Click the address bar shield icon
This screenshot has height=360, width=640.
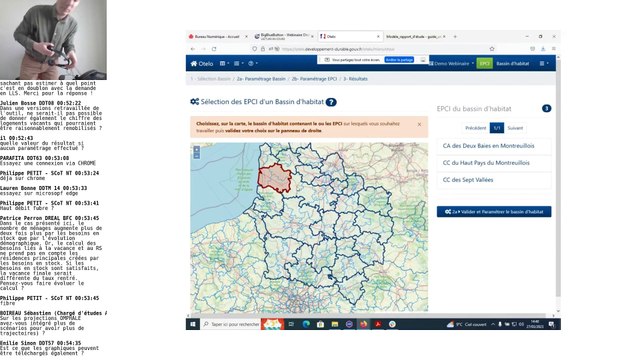pyautogui.click(x=255, y=49)
